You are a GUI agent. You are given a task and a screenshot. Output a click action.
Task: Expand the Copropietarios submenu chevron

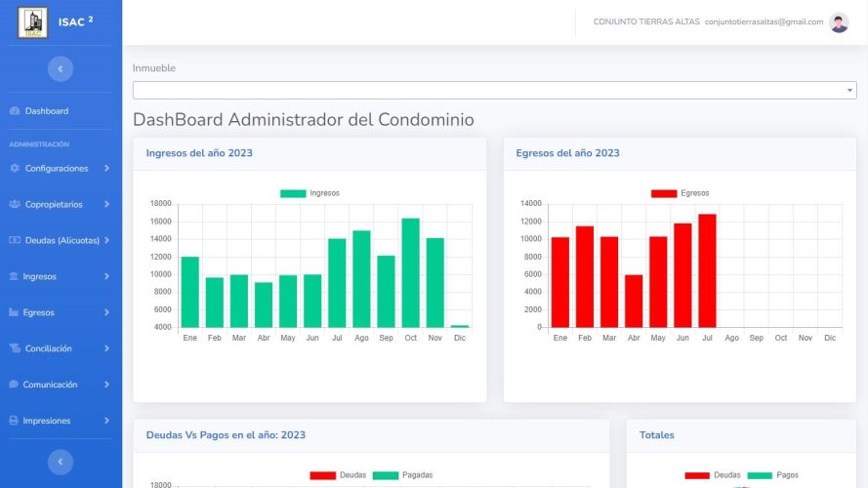(x=106, y=204)
